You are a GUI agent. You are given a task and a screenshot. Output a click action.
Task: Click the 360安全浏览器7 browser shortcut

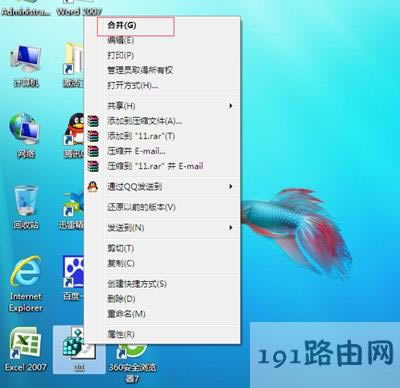click(132, 363)
